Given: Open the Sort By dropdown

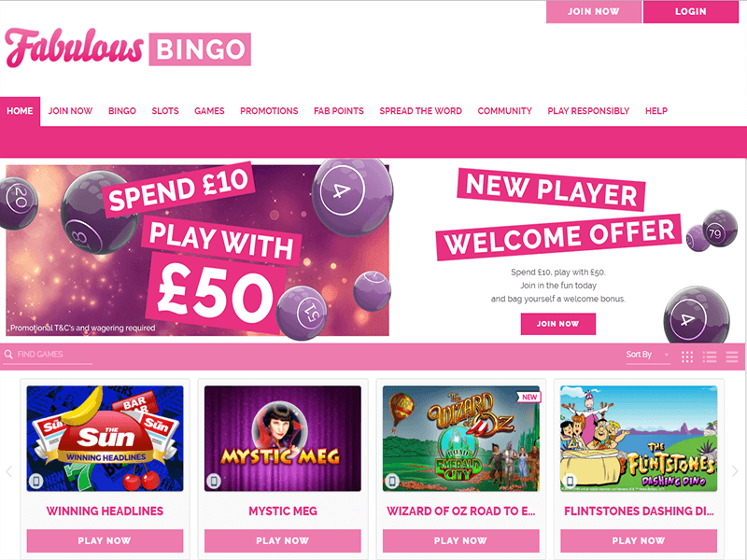Looking at the screenshot, I should pyautogui.click(x=648, y=355).
